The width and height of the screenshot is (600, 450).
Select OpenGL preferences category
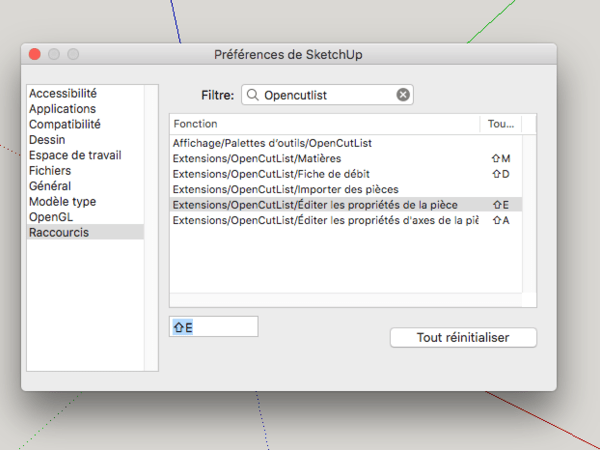click(51, 216)
